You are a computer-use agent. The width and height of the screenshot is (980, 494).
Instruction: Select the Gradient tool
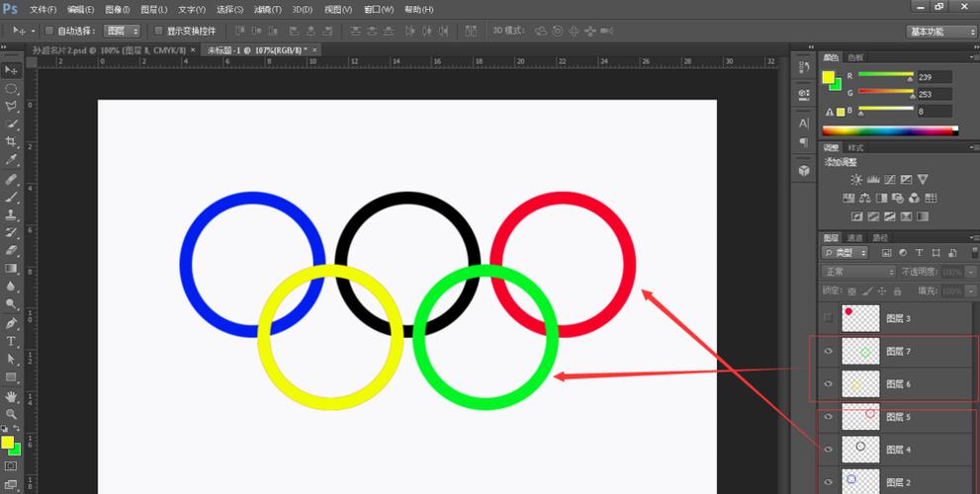[x=11, y=269]
